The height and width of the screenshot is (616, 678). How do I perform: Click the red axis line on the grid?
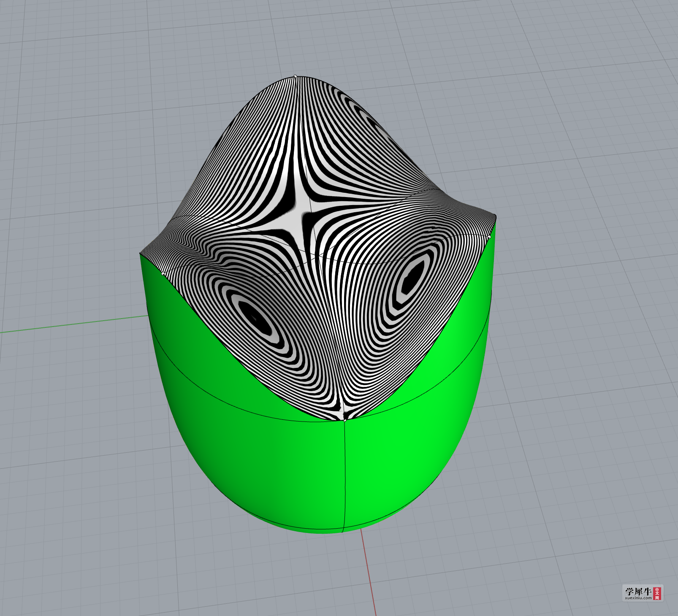(x=368, y=572)
